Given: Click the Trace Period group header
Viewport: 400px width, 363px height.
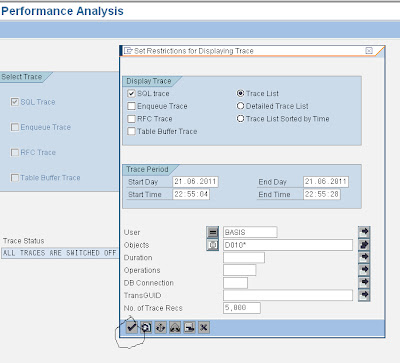Looking at the screenshot, I should [147, 169].
